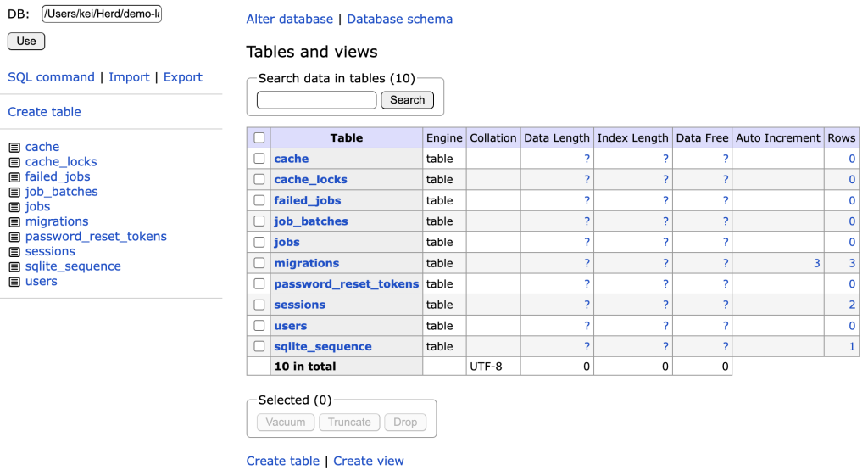The image size is (868, 476).
Task: Click the table icon next to sessions in sidebar
Action: coord(14,252)
